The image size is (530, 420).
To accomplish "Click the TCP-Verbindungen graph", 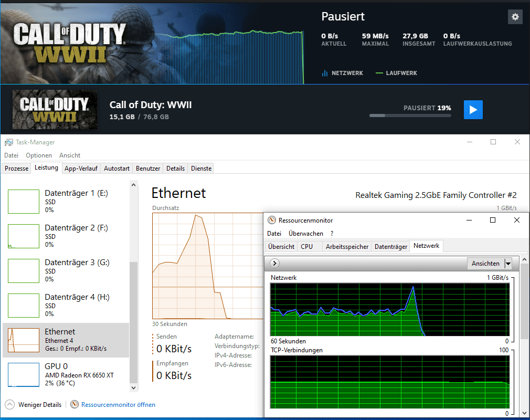I will click(x=390, y=382).
